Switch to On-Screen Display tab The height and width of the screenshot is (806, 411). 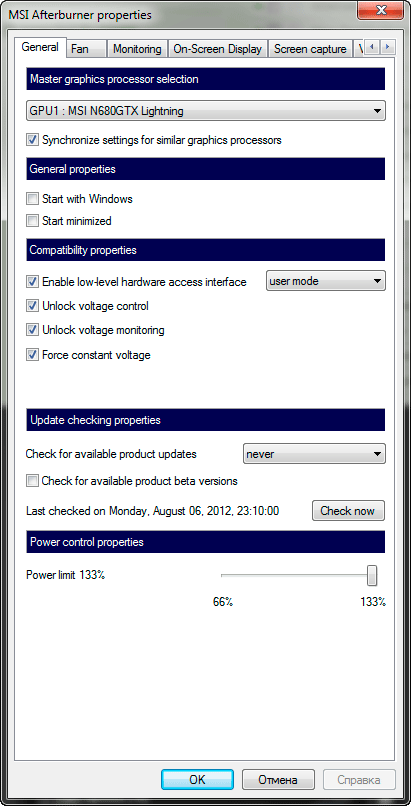[x=217, y=49]
